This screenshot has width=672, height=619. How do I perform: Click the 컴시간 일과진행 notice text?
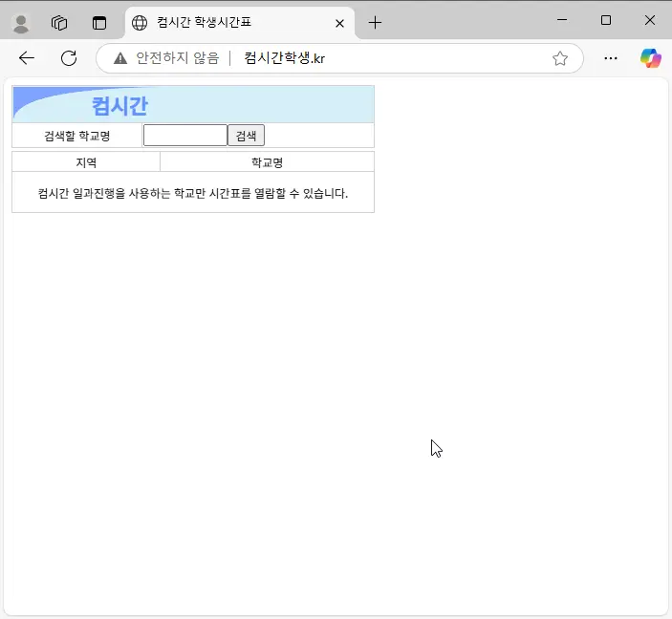tap(193, 193)
